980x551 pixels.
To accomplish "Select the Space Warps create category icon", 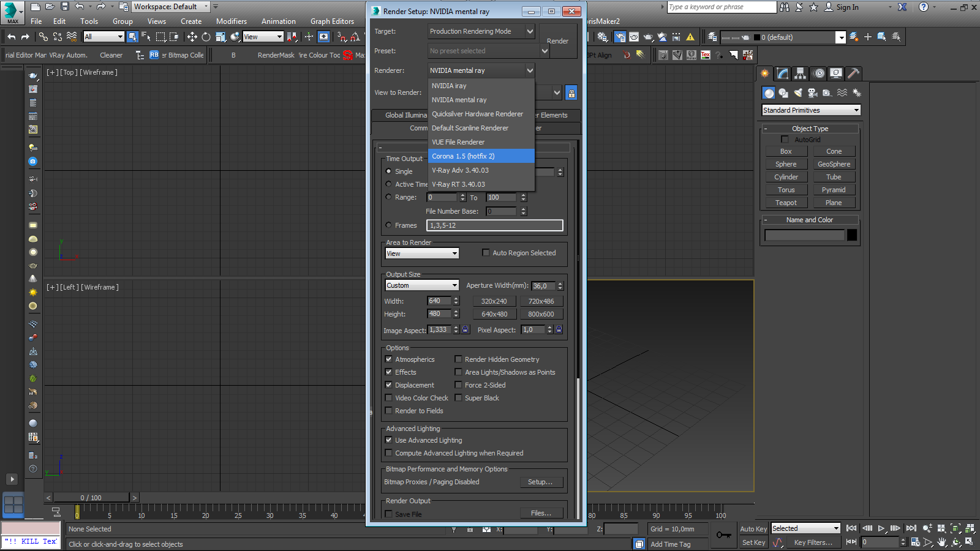I will pos(842,93).
